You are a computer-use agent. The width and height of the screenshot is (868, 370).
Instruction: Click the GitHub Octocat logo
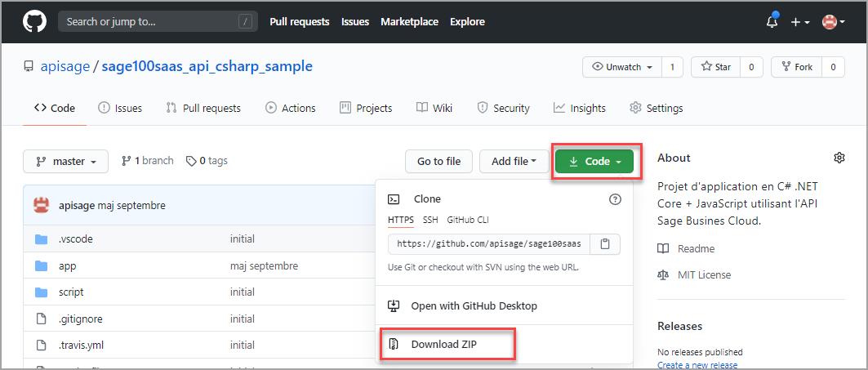click(x=34, y=21)
